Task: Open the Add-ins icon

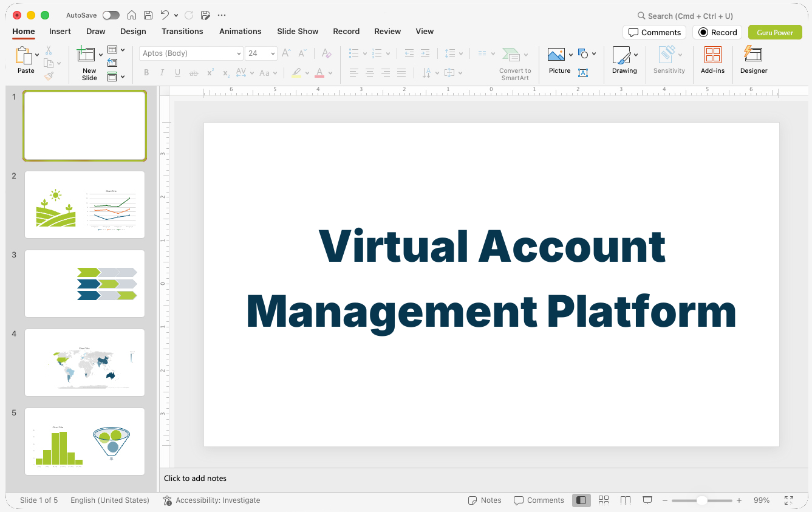Action: coord(712,55)
